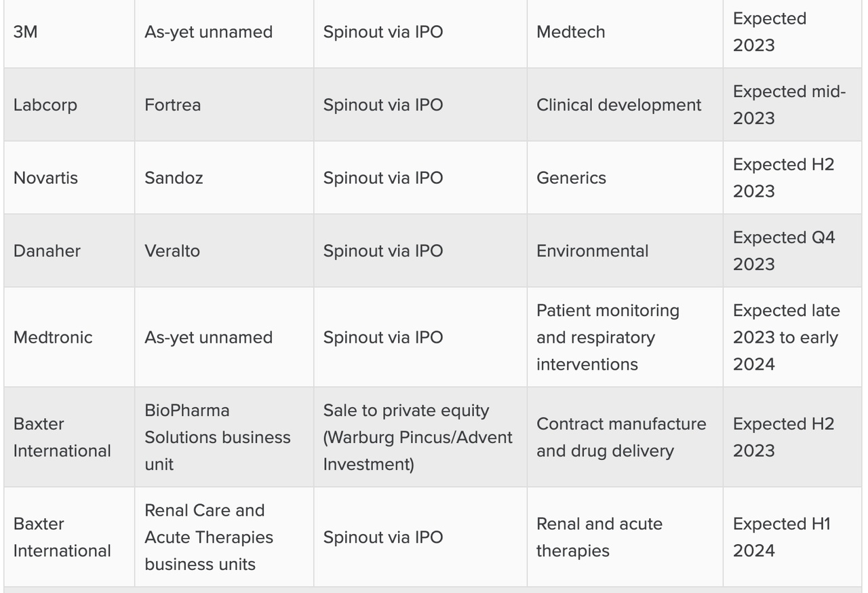Select BioPharma Solutions business unit cell
Viewport: 868px width, 593px height.
coord(217,437)
